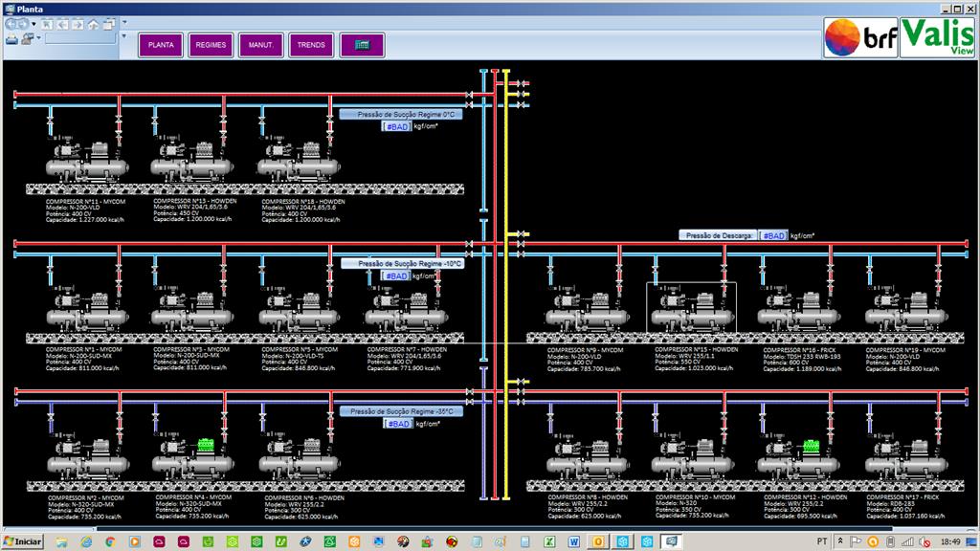This screenshot has width=980, height=551.
Task: Select compressor N°6 Howden unit
Action: [x=300, y=456]
